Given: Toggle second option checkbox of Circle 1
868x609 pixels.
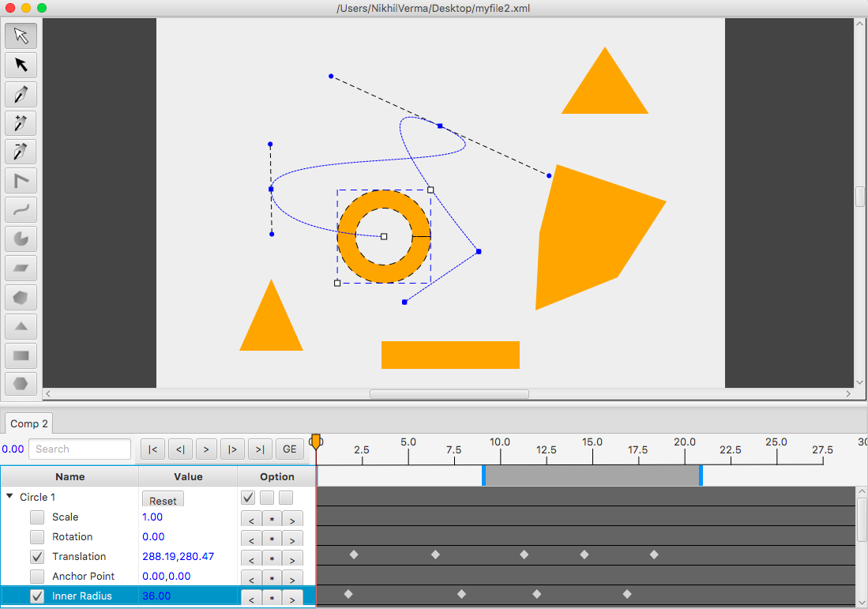Looking at the screenshot, I should (x=267, y=498).
